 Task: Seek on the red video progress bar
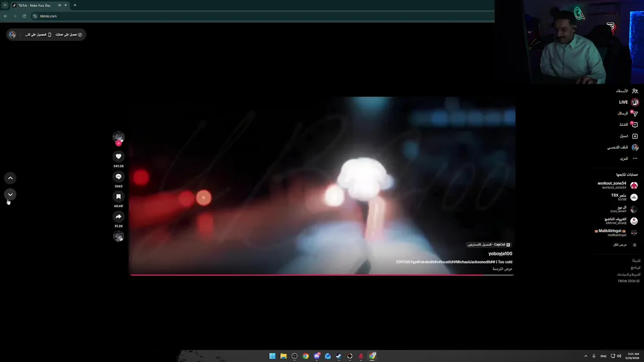point(321,275)
